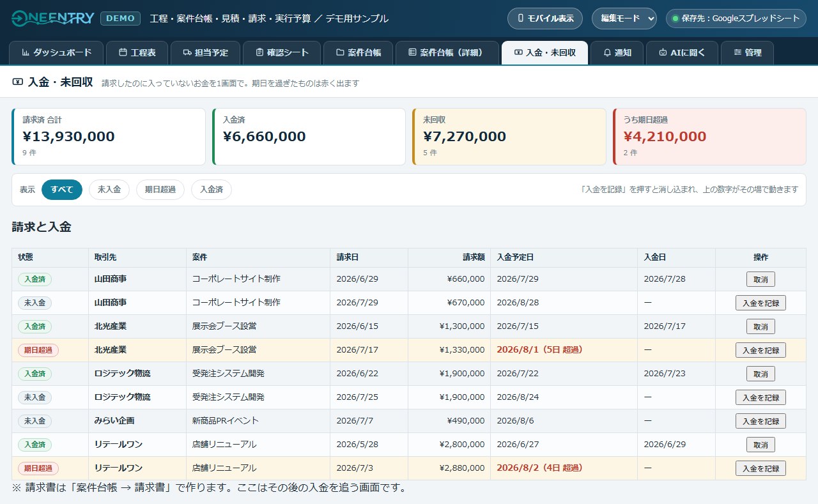Click the 請求日 column header
The image size is (818, 504).
pyautogui.click(x=369, y=257)
